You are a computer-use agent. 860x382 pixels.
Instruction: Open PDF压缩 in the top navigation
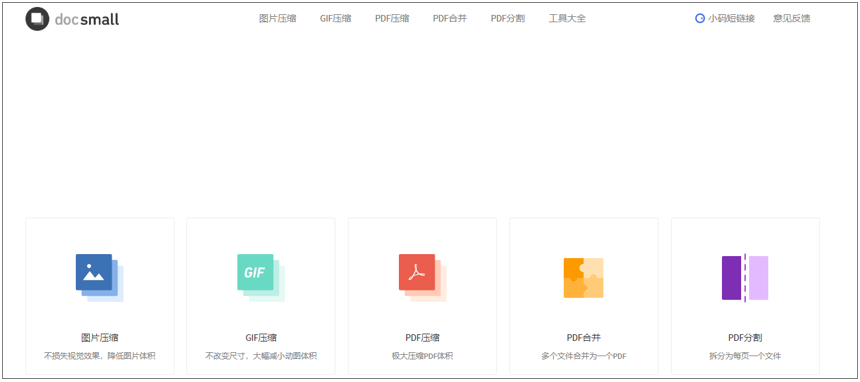point(392,18)
